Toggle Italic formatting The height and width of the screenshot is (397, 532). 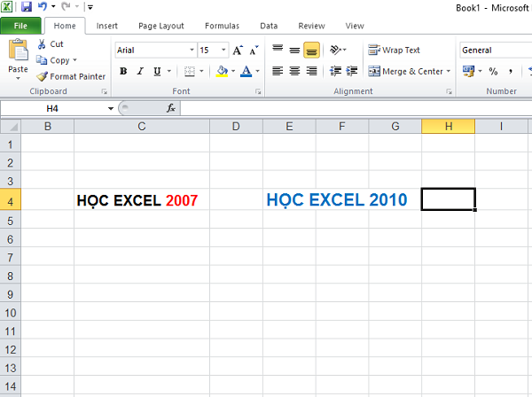coord(140,71)
